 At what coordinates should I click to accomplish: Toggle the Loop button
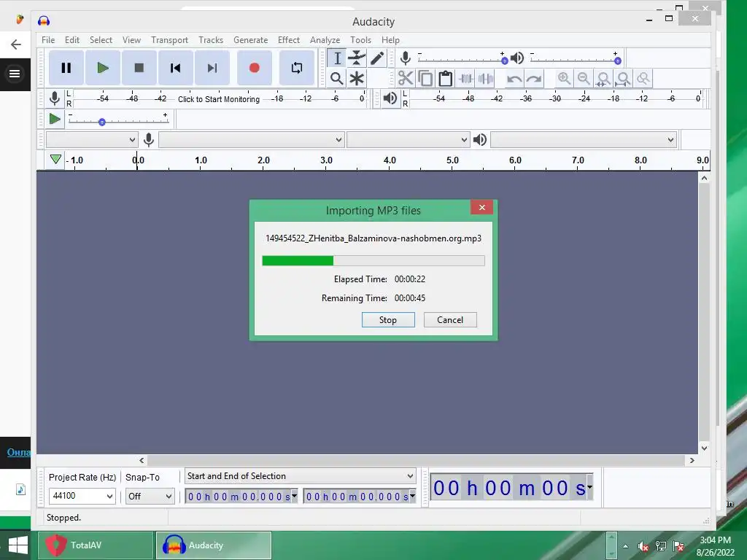(x=297, y=68)
